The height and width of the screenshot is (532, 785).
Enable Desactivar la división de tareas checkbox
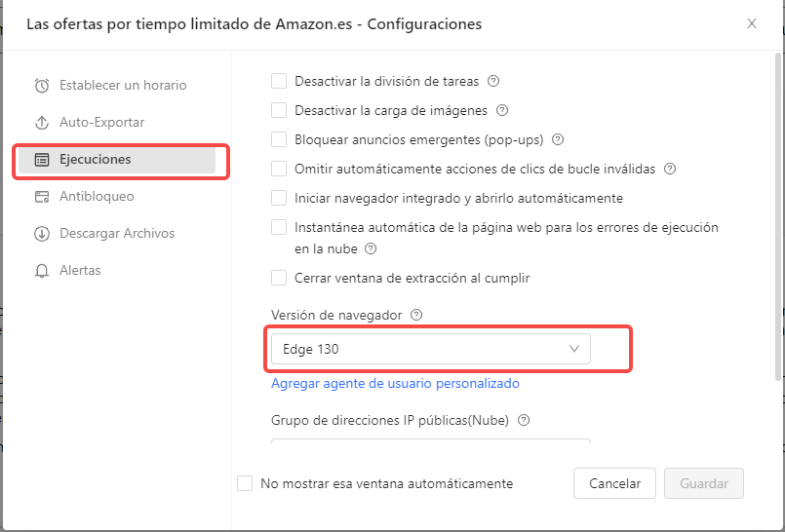(x=279, y=82)
